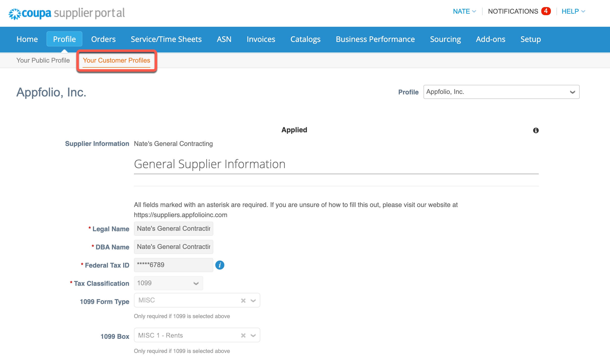Switch to Your Public Profile subtab
Screen dimensions: 610x364
[x=43, y=60]
